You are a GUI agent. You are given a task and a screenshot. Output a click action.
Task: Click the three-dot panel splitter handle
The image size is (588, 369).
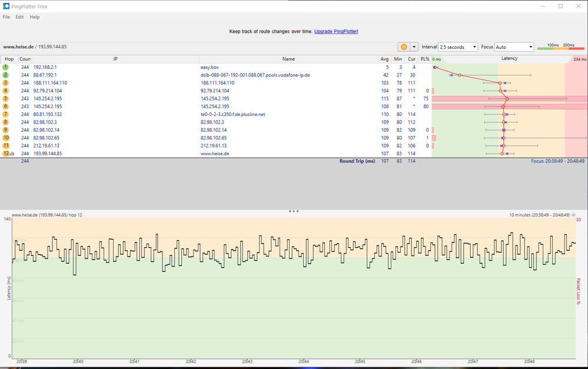click(294, 211)
